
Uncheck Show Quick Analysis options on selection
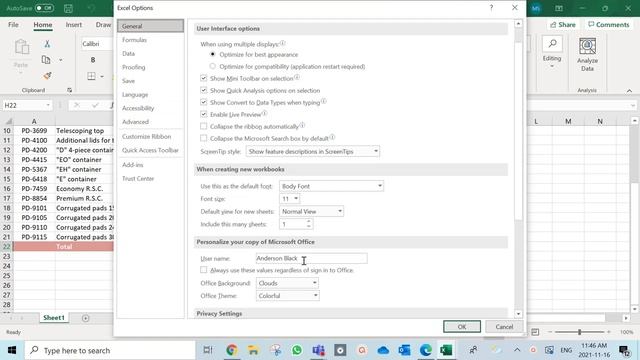pyautogui.click(x=204, y=90)
